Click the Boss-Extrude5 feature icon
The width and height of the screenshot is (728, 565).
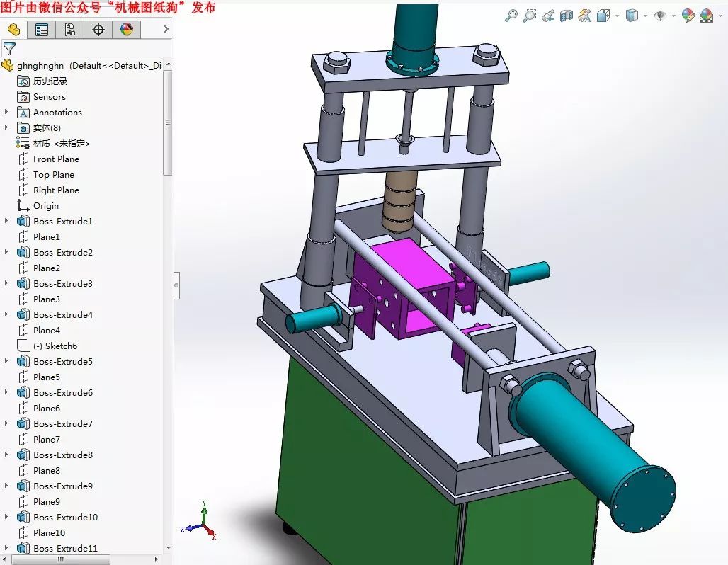coord(23,361)
